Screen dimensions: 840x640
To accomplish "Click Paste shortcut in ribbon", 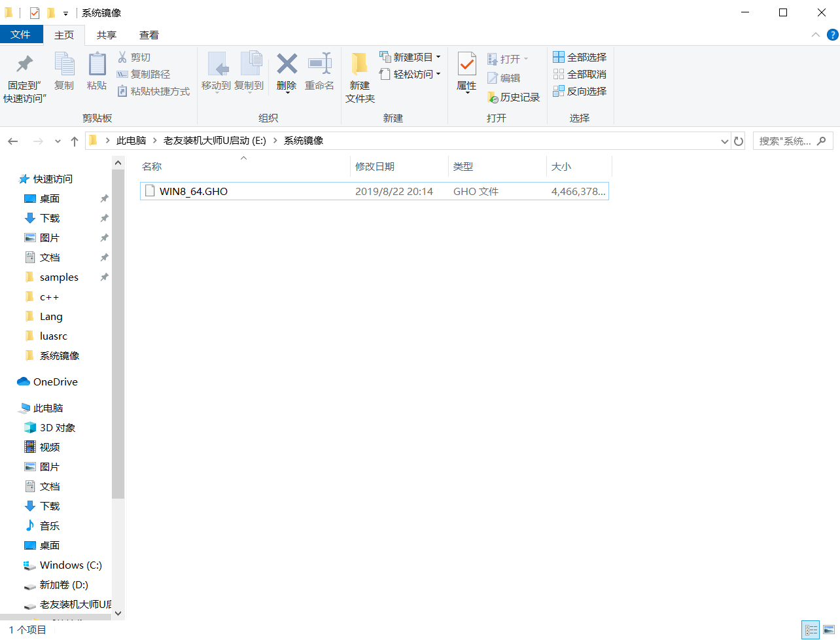I will [154, 92].
